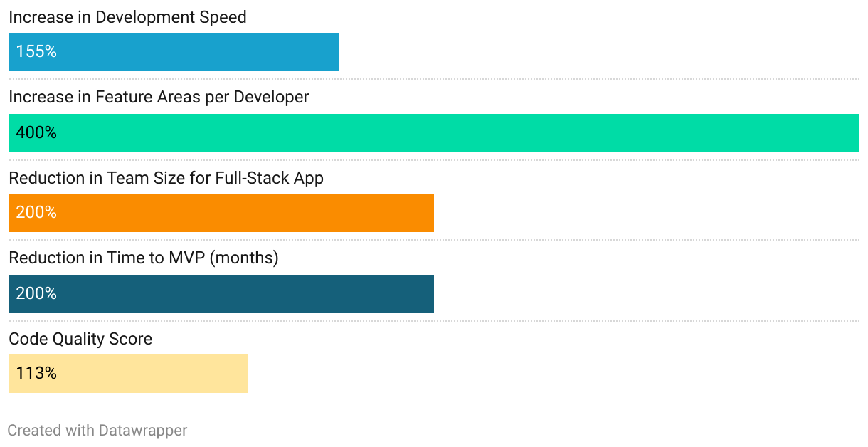Click the 200% label on the dark teal bar

36,293
